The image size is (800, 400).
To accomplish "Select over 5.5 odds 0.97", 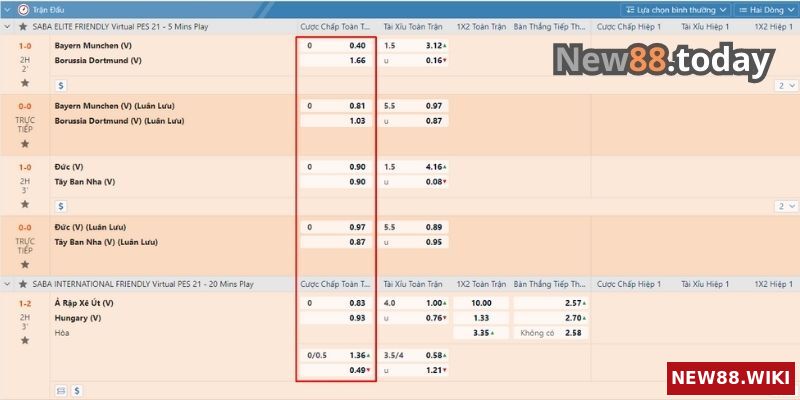I will tap(415, 106).
